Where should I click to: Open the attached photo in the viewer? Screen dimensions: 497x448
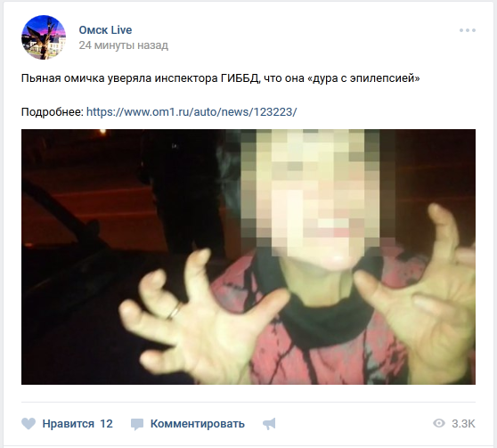(248, 257)
